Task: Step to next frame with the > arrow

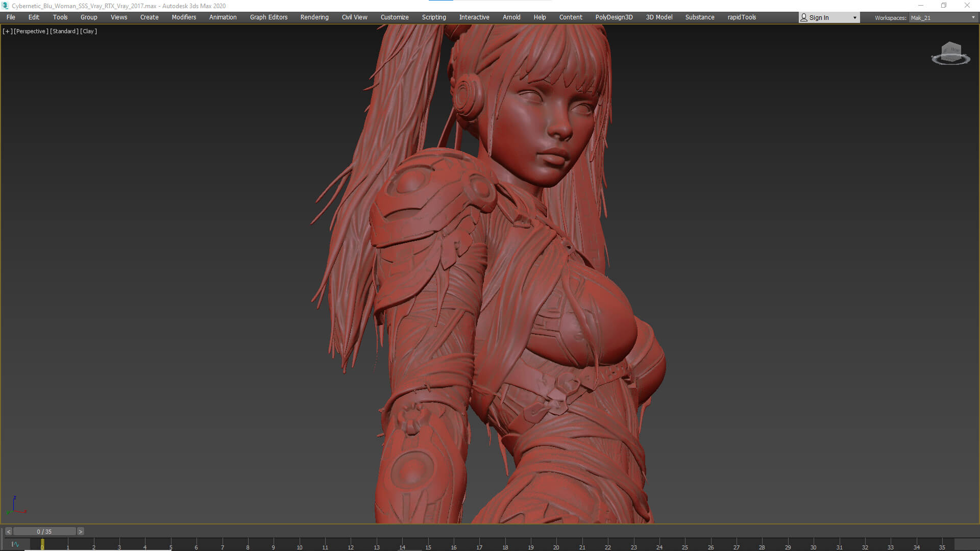Action: [x=80, y=532]
